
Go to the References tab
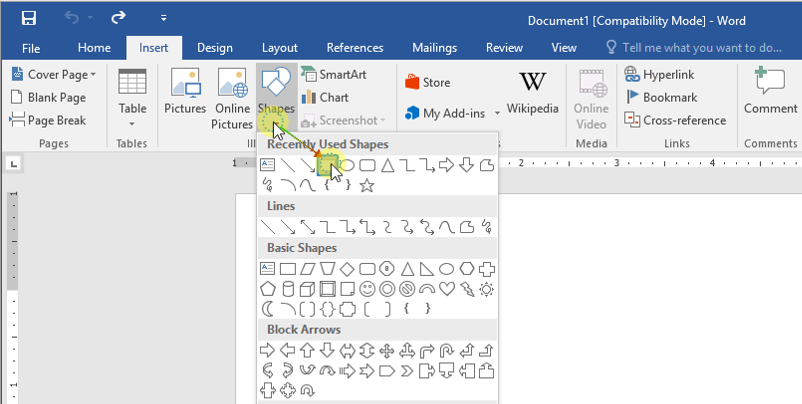click(x=355, y=48)
